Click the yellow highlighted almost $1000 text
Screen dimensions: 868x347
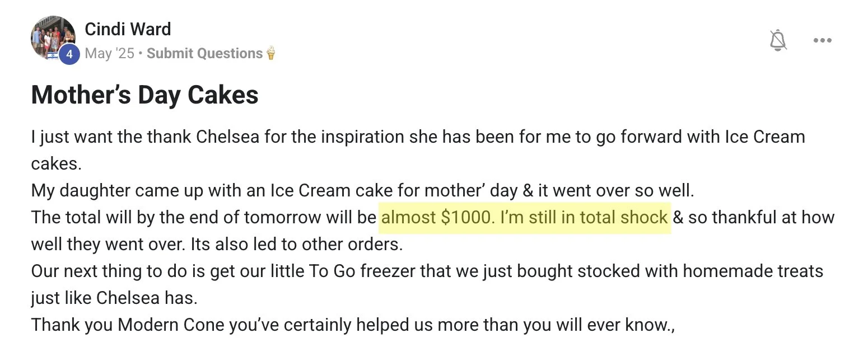click(524, 217)
